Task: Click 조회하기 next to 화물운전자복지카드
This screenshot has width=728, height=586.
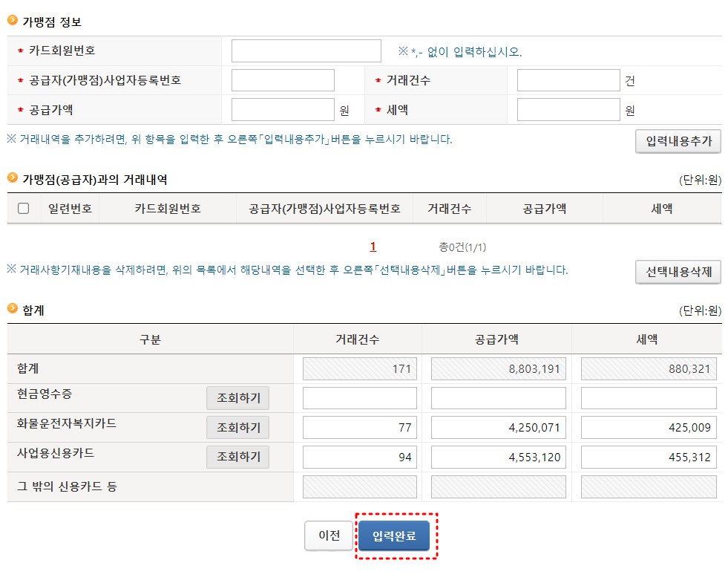Action: tap(237, 427)
